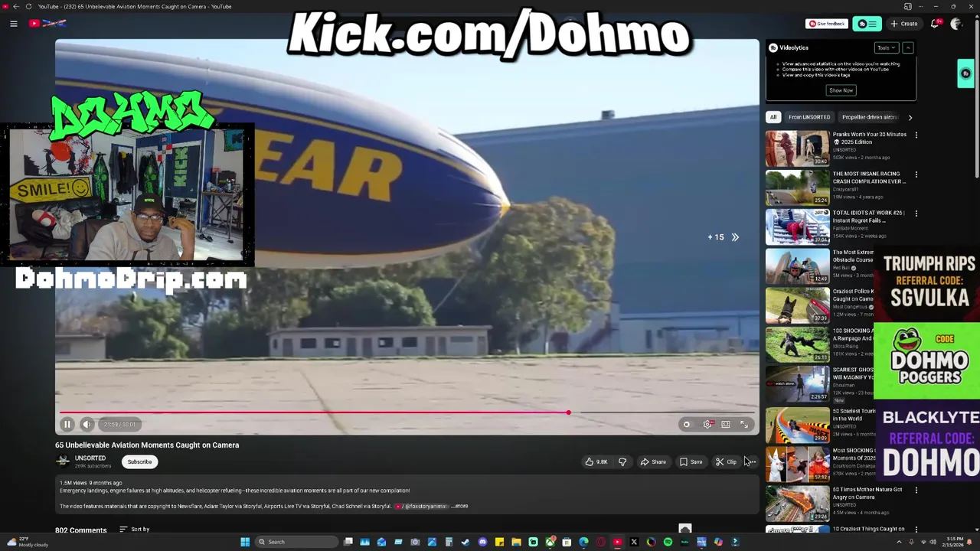
Task: Create a clip of the video
Action: click(x=726, y=461)
